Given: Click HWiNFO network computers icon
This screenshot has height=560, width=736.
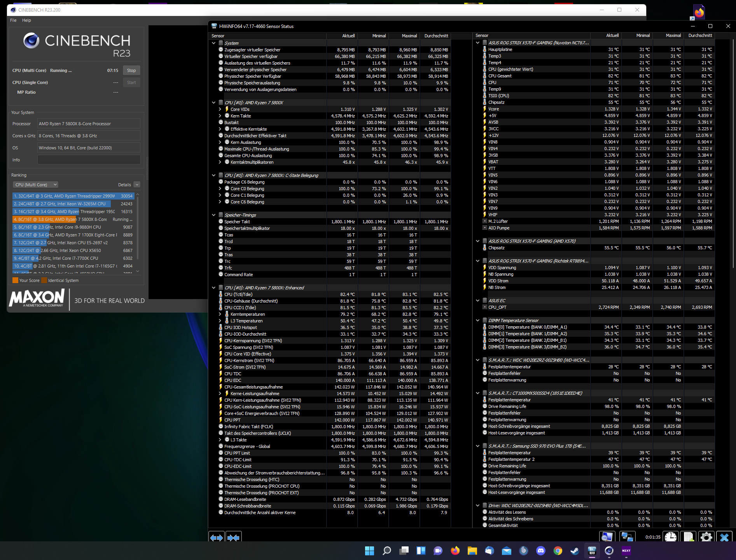Looking at the screenshot, I should (x=627, y=537).
